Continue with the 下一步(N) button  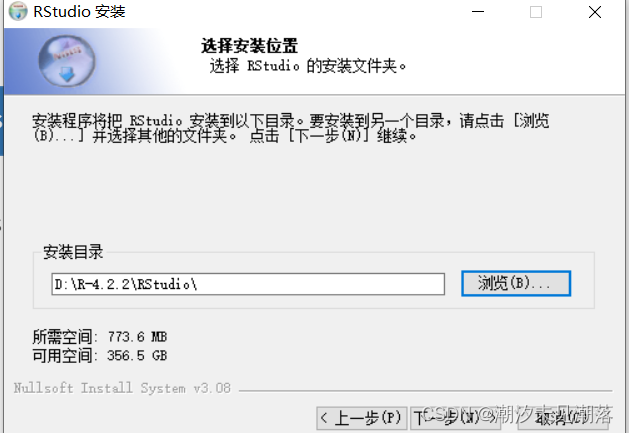click(455, 419)
